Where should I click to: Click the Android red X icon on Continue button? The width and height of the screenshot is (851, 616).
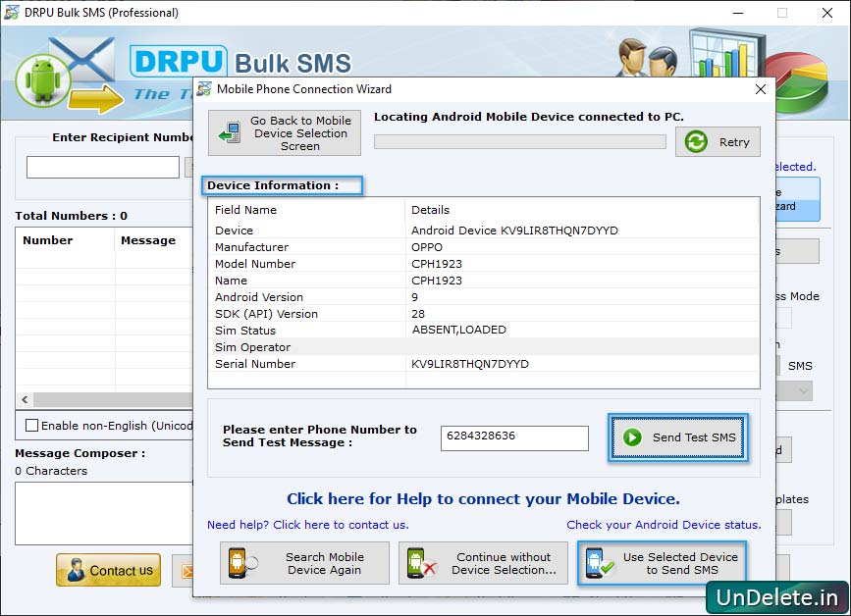[x=422, y=563]
